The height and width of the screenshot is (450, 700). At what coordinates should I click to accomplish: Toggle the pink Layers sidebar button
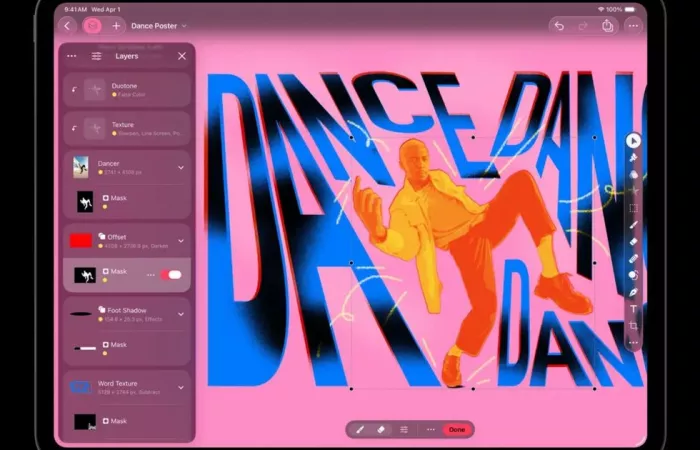coord(92,25)
